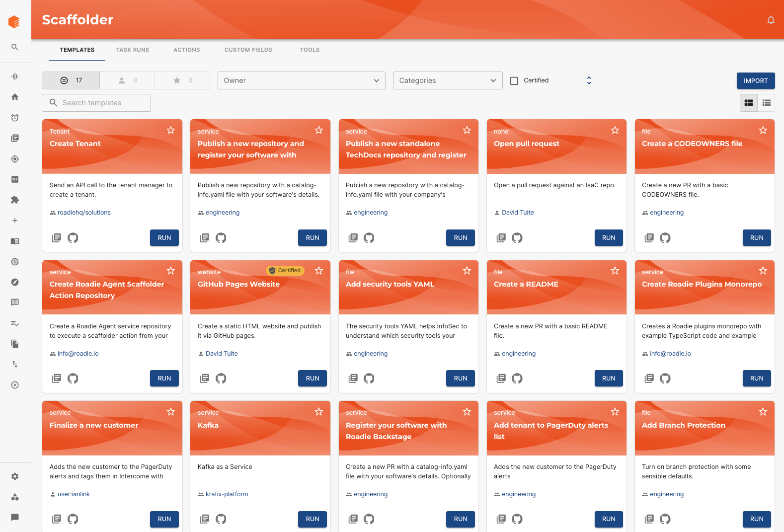
Task: Open GitHub source for Create a README
Action: (517, 379)
